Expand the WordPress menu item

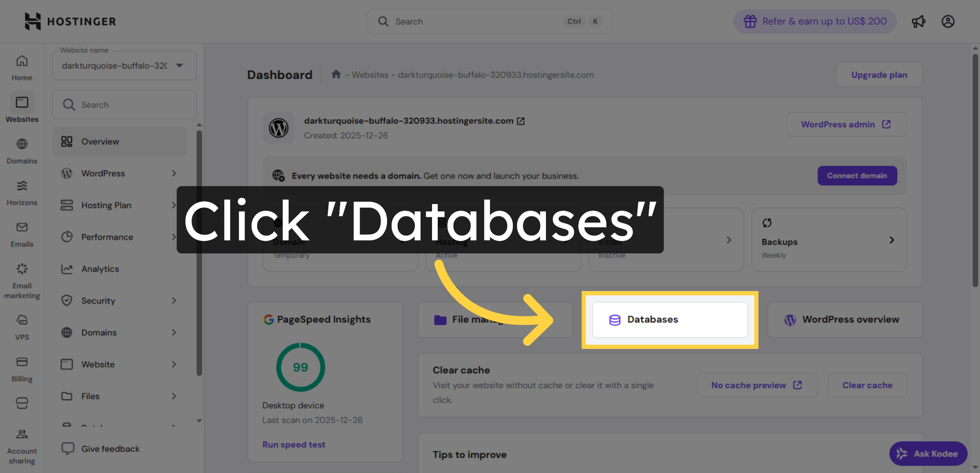point(119,173)
